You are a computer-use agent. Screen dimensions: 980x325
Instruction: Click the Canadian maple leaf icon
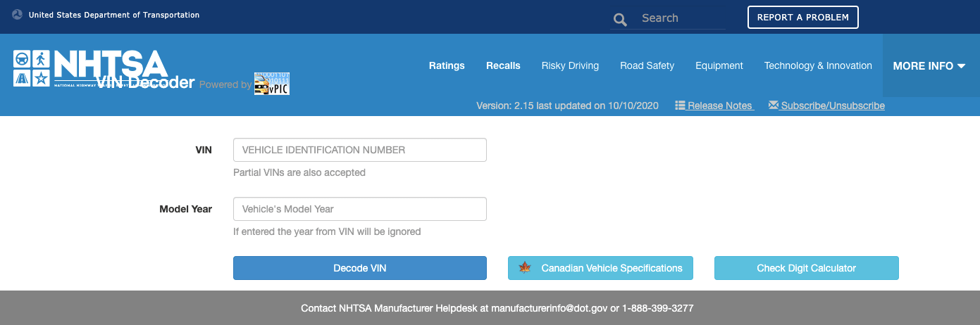[524, 268]
